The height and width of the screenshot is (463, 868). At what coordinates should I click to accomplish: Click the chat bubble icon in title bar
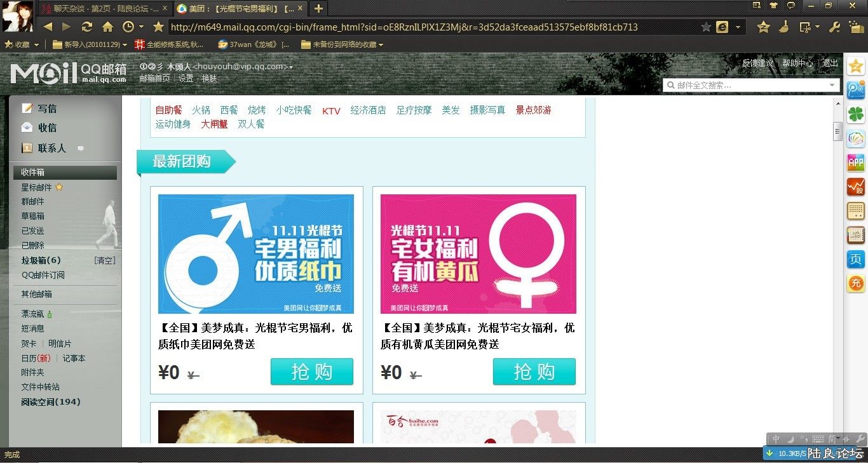[791, 6]
